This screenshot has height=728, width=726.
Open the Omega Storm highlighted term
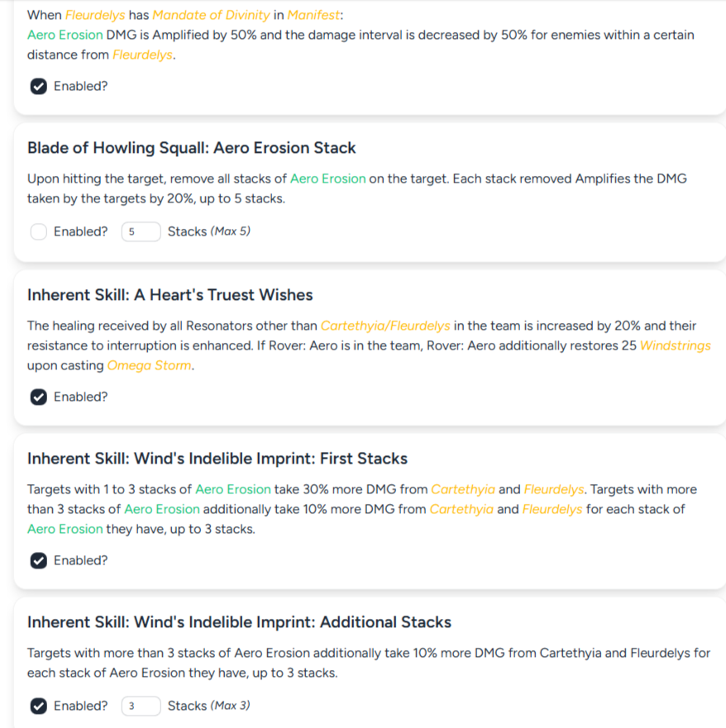[x=149, y=365]
